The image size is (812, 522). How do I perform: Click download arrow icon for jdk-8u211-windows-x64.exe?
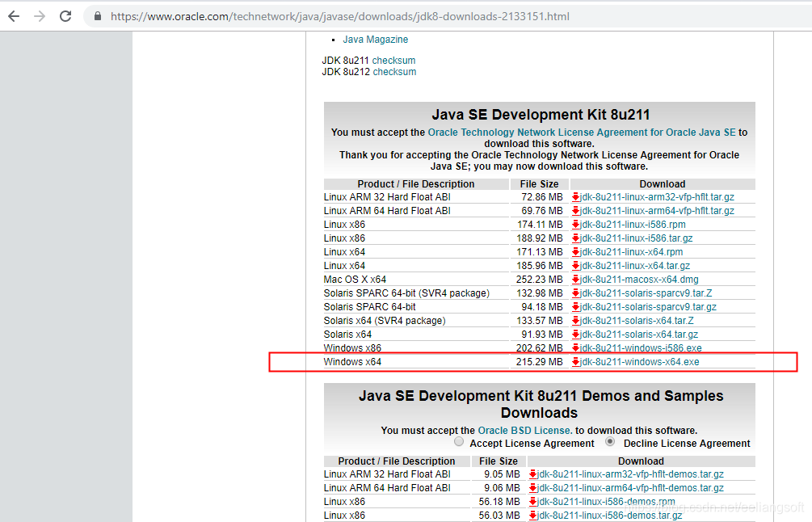click(x=575, y=362)
